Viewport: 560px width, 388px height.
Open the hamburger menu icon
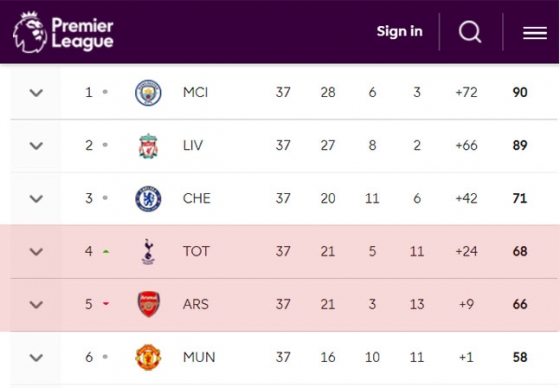[x=535, y=33]
